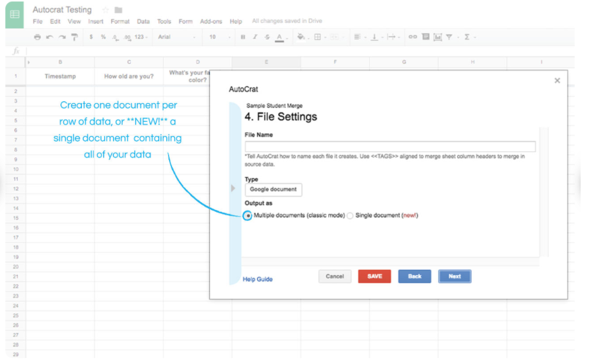Open the Format menu

(120, 22)
